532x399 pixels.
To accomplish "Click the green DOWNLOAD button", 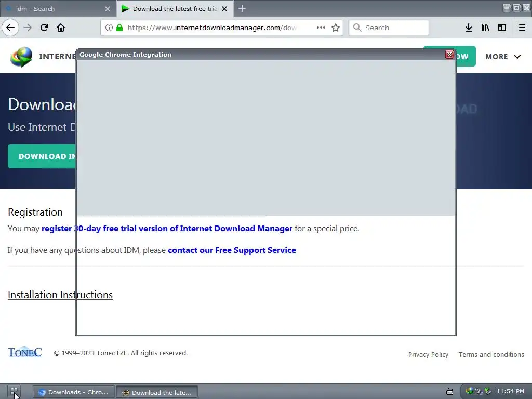I will [42, 156].
